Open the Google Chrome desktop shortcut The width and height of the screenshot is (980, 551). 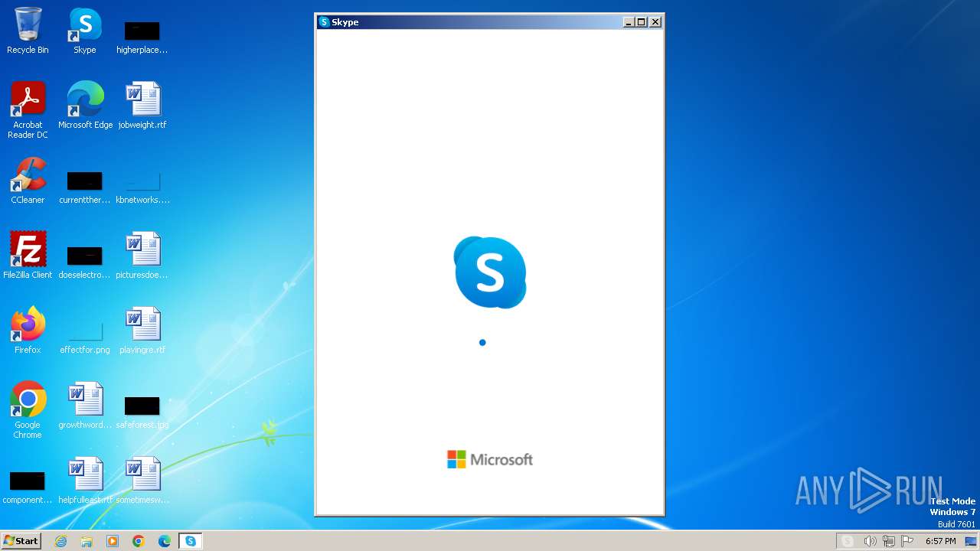coord(28,409)
